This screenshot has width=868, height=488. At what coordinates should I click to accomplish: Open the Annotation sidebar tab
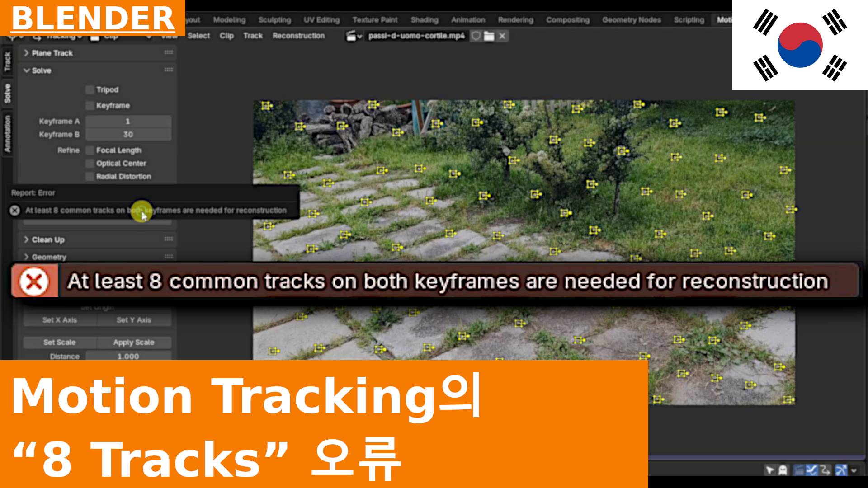click(x=7, y=133)
